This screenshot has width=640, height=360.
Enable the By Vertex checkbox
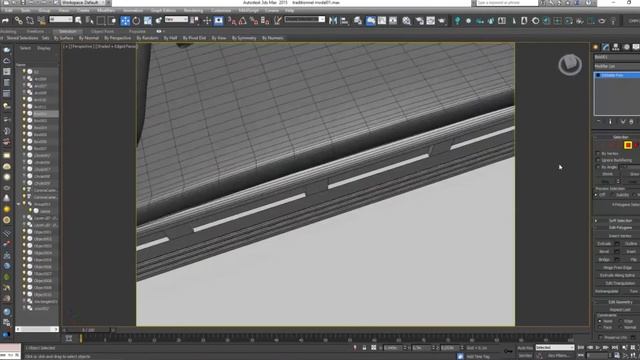598,153
